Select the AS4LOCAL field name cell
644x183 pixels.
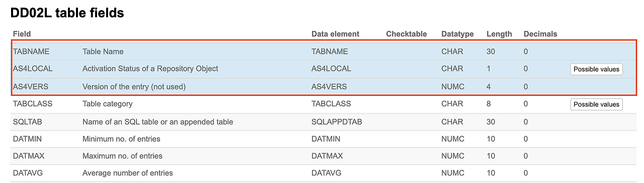click(33, 69)
